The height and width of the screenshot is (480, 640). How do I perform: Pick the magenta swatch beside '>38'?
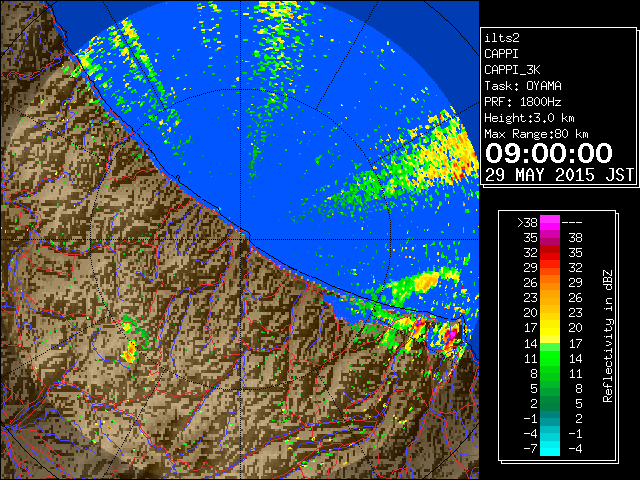tap(550, 222)
